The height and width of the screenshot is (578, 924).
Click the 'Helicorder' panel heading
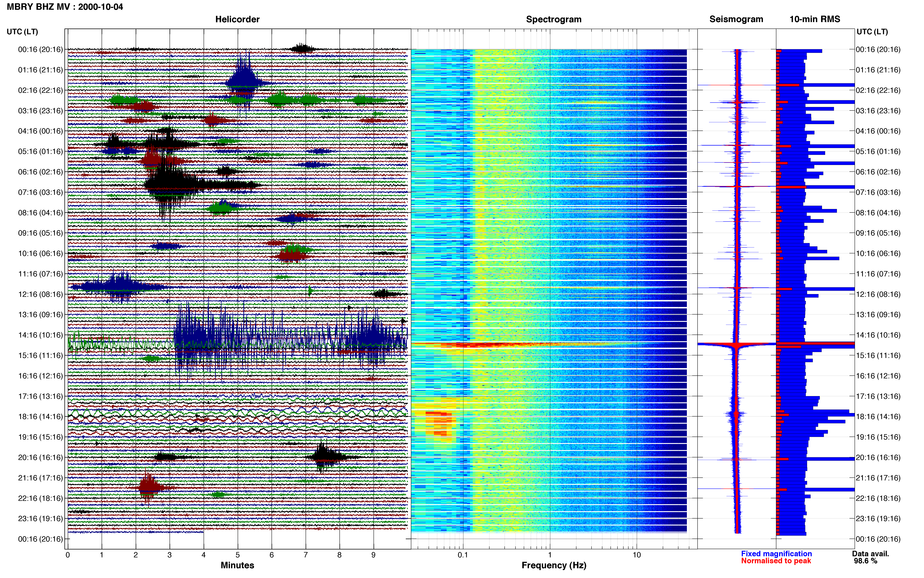coord(237,19)
